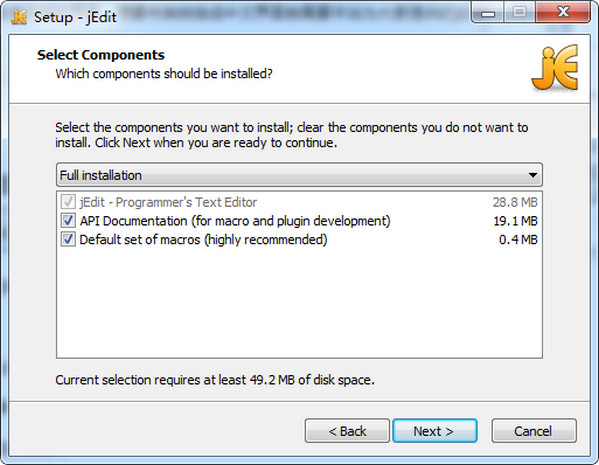599x465 pixels.
Task: Continue the setup with the Next button
Action: pyautogui.click(x=435, y=431)
